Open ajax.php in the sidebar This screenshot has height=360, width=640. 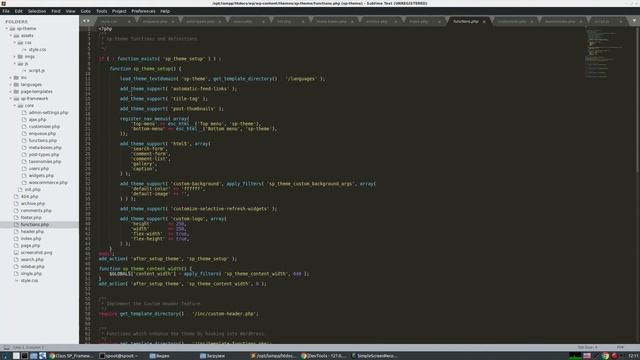[37, 120]
